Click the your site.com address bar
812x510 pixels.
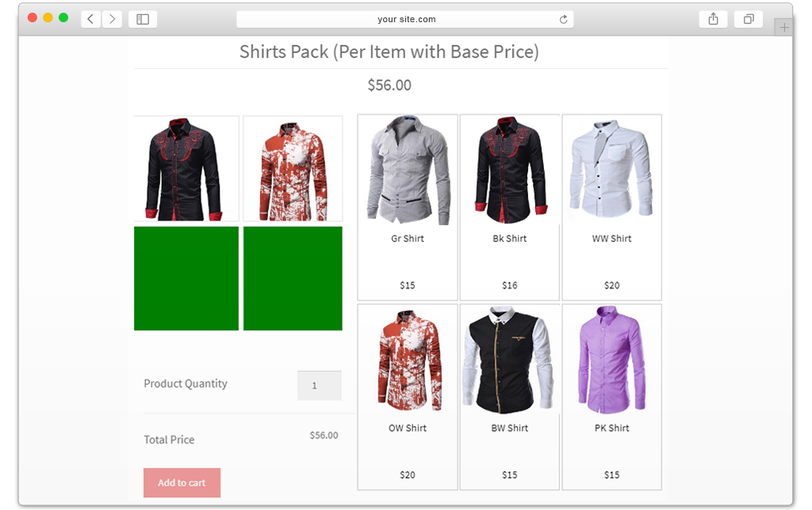pyautogui.click(x=405, y=19)
